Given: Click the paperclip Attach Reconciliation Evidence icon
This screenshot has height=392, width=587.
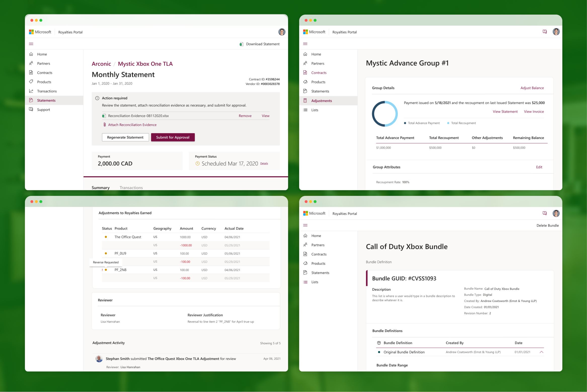Looking at the screenshot, I should click(x=104, y=124).
